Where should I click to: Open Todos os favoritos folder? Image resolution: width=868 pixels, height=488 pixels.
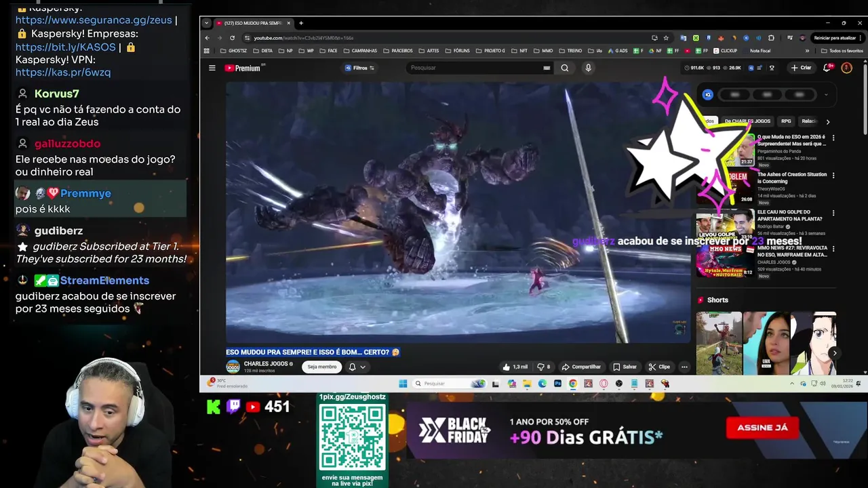tap(842, 51)
